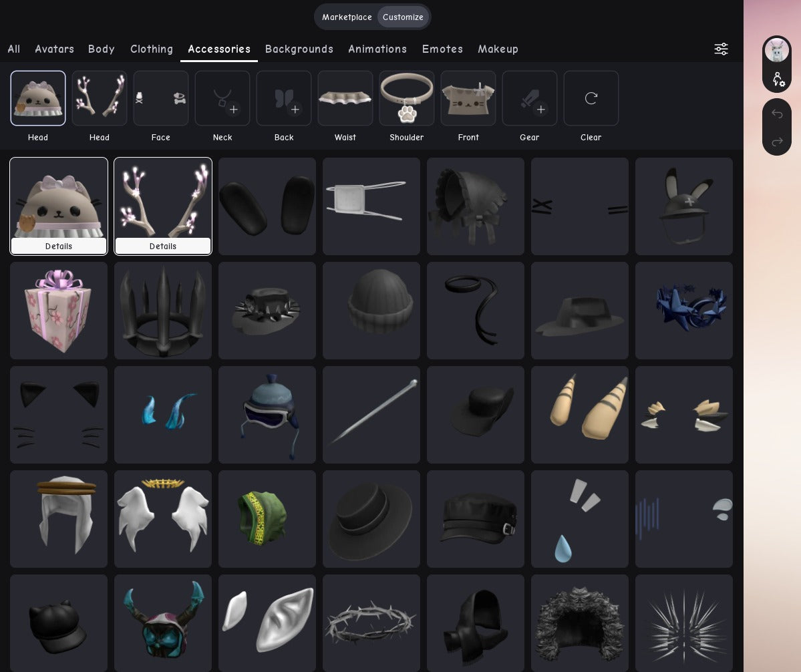Image resolution: width=801 pixels, height=672 pixels.
Task: Select the branch antlers Head slot
Action: point(99,98)
